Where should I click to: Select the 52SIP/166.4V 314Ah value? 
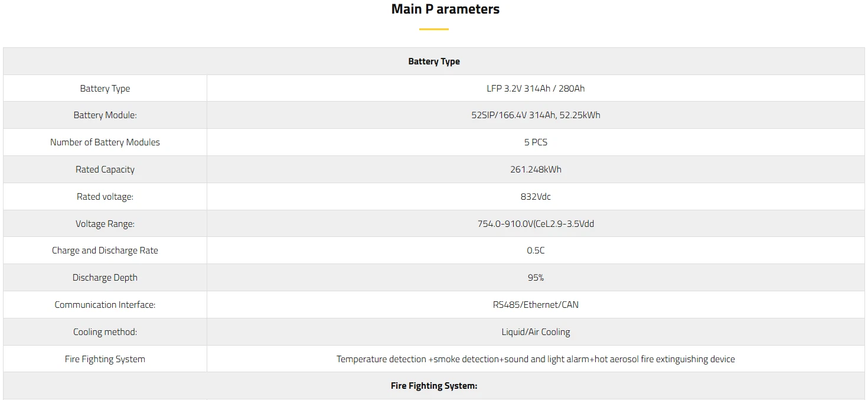[536, 115]
